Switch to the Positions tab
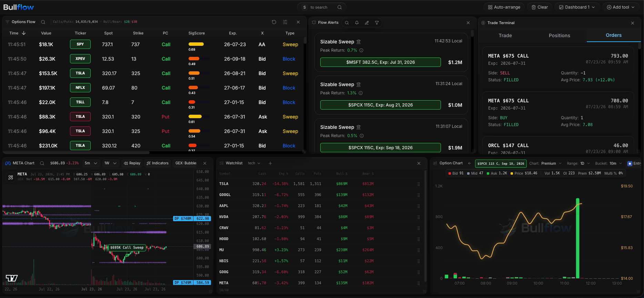The width and height of the screenshot is (644, 298). pos(559,35)
